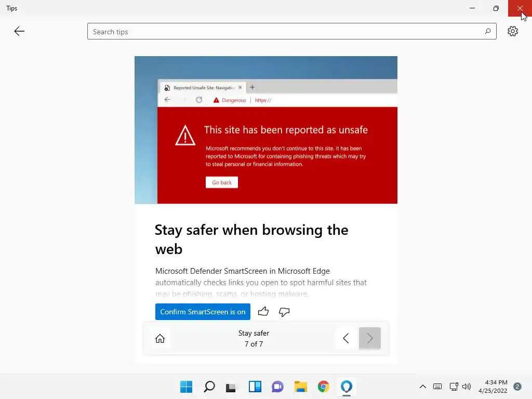Open volume speaker tray icon
This screenshot has height=399, width=532.
tap(467, 387)
